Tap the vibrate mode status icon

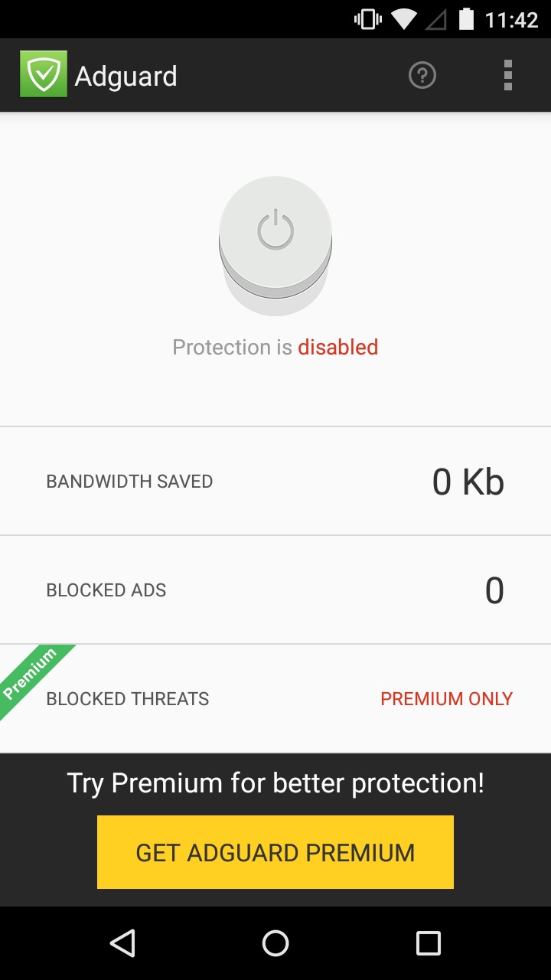click(368, 20)
